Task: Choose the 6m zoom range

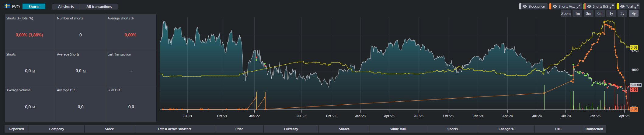Action: 600,14
